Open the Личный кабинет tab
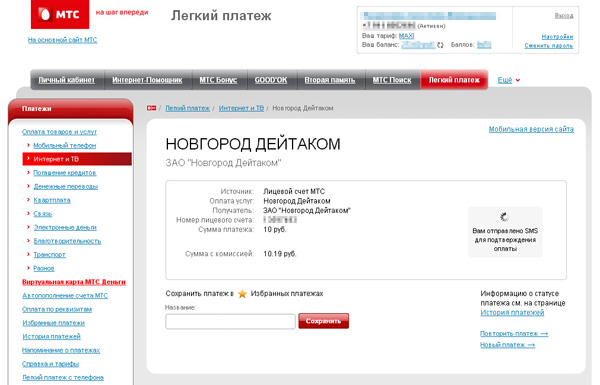The height and width of the screenshot is (385, 600). (x=67, y=80)
